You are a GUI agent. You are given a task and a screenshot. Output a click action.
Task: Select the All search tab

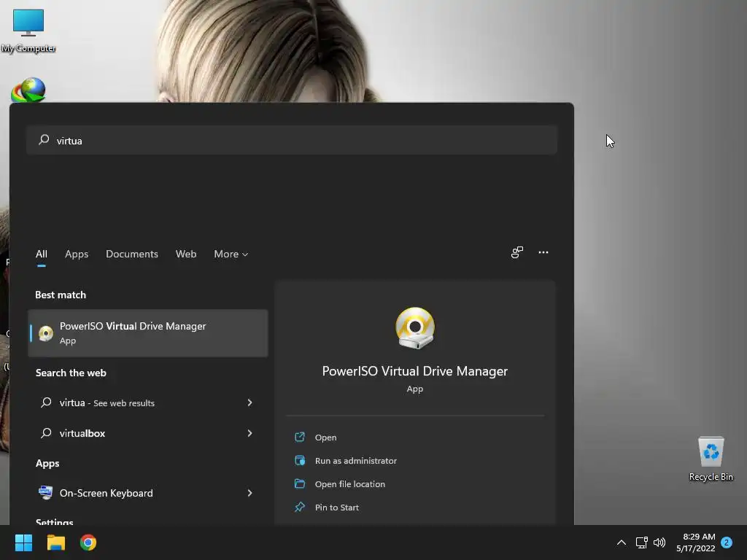[x=42, y=254]
